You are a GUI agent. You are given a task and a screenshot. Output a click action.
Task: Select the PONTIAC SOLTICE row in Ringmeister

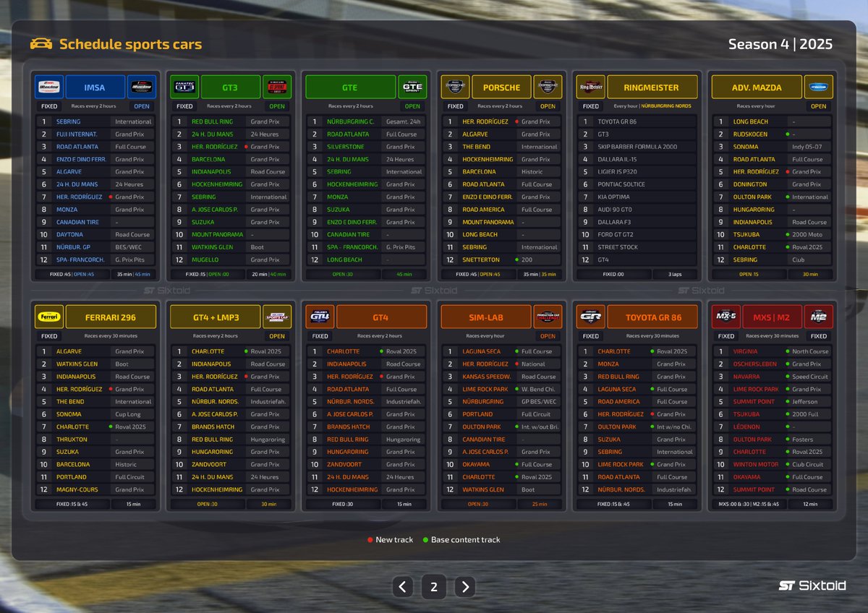637,184
